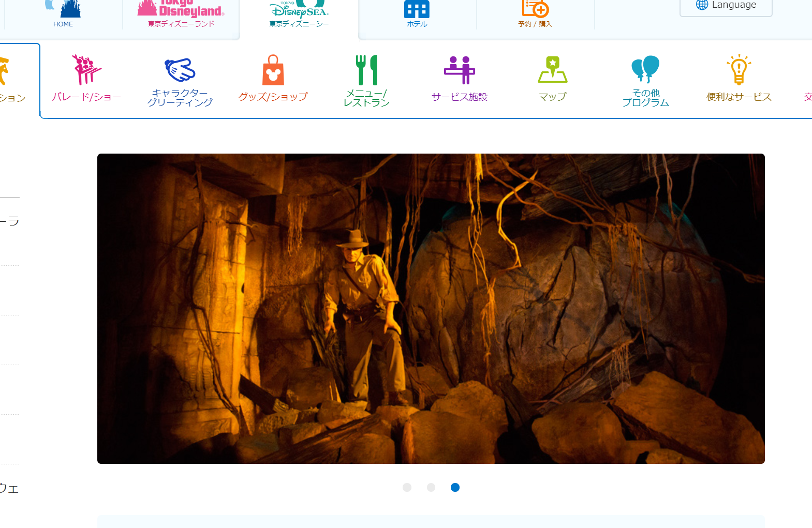Click the Indiana Jones attraction image
The height and width of the screenshot is (528, 812).
click(431, 308)
